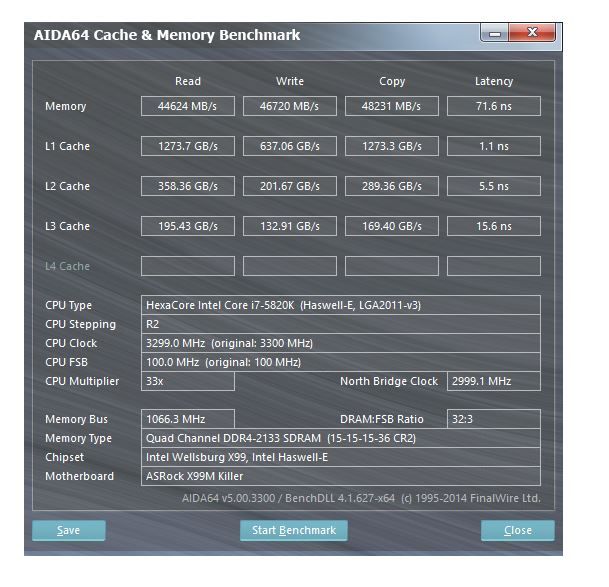
Task: Click L2 Cache Copy 289.36 GB/s
Action: point(392,186)
